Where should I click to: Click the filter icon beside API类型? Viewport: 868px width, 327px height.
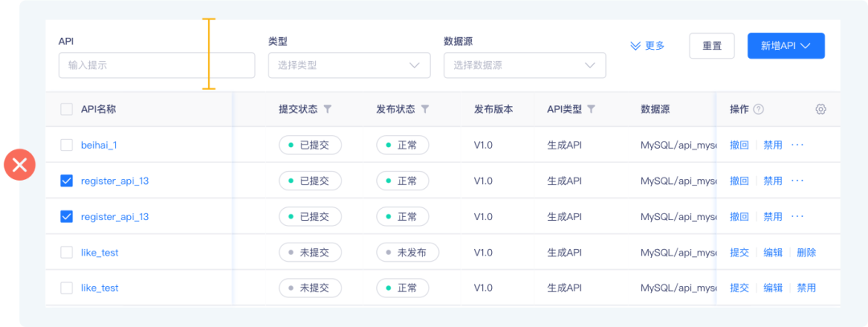592,109
